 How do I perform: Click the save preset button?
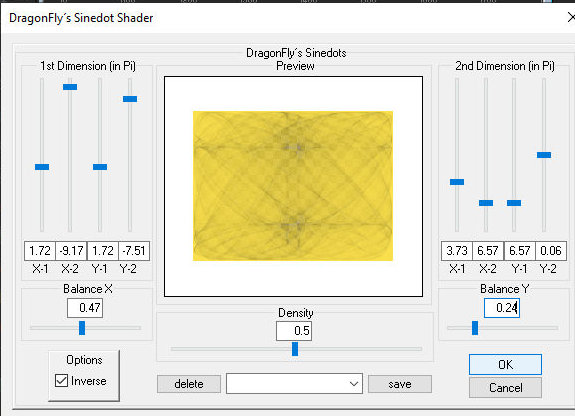point(400,384)
